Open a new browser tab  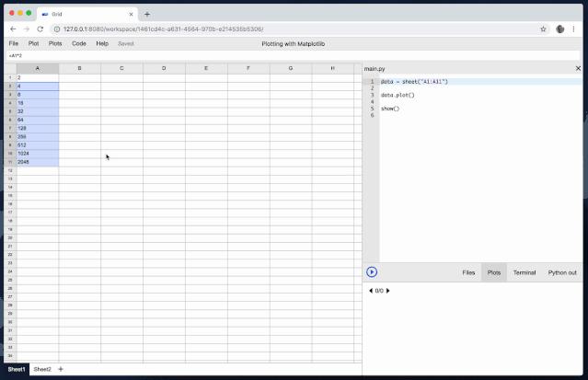(147, 14)
